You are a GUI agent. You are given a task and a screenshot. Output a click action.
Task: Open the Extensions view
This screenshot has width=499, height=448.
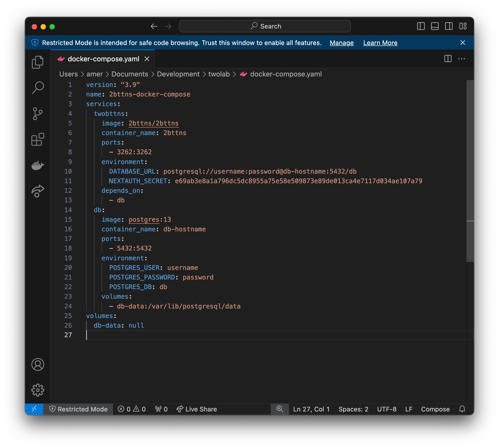38,139
